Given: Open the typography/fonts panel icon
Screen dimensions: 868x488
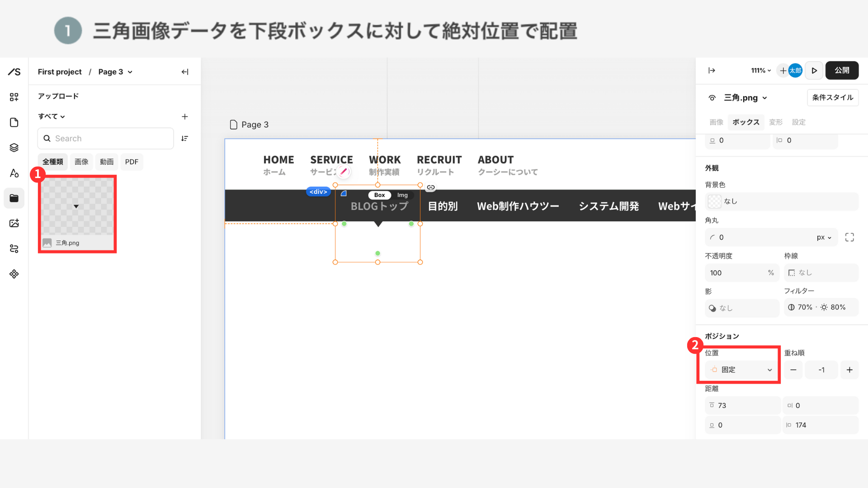Looking at the screenshot, I should tap(14, 173).
